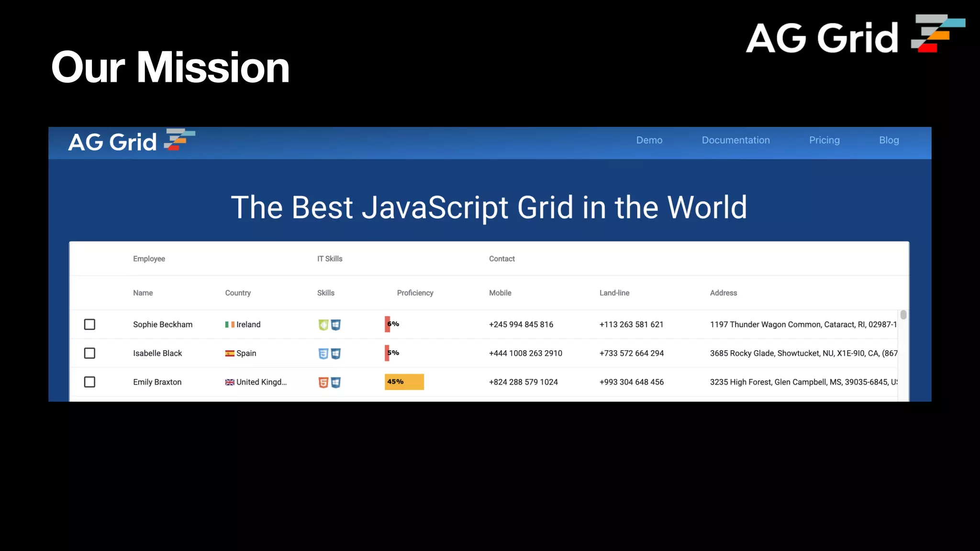
Task: Click land-line +733 572 664 294
Action: [x=631, y=353]
